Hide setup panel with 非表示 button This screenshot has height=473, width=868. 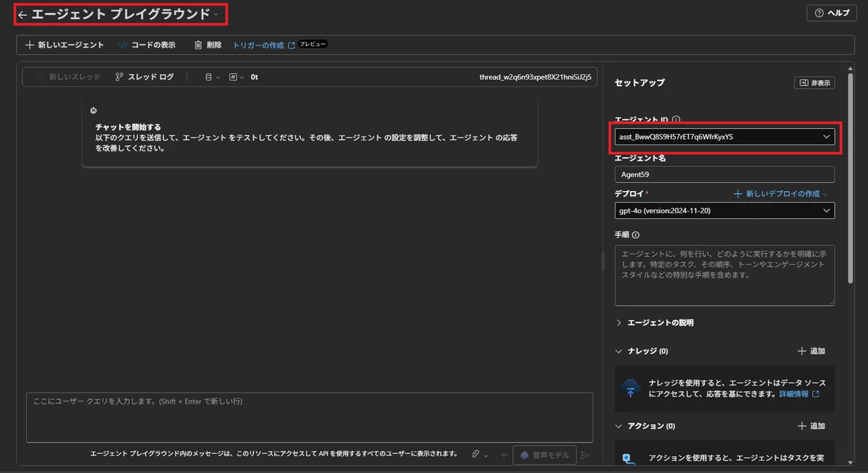pos(814,83)
